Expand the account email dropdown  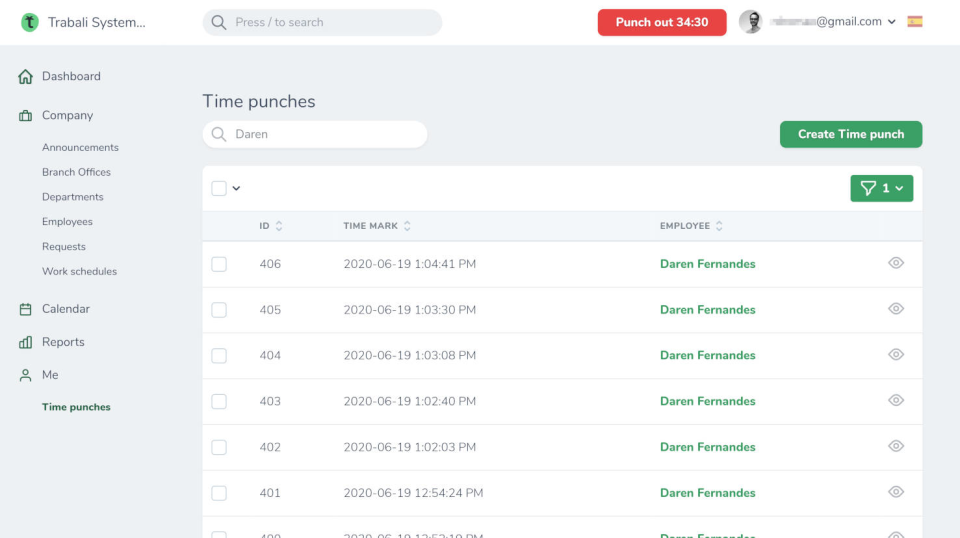891,22
